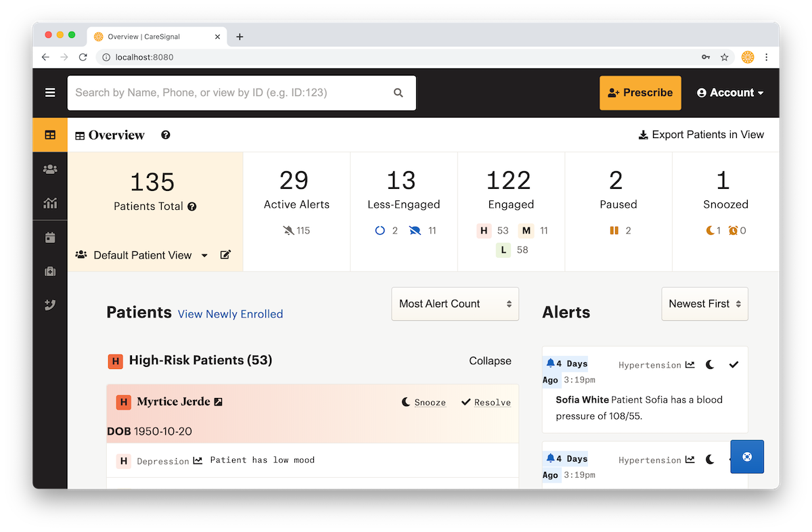Open the Chrome three-dot menu
Viewport: 812px width, 532px height.
coord(767,57)
